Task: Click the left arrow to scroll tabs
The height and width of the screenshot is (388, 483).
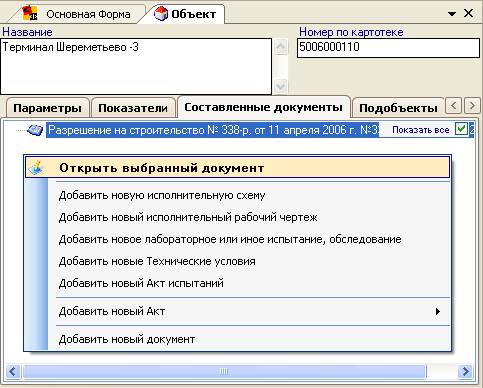Action: (453, 106)
